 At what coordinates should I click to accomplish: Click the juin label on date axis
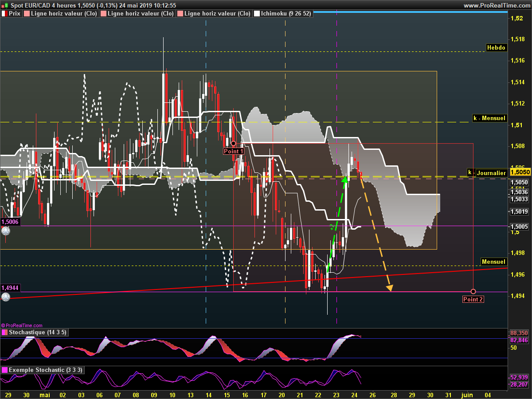(467, 394)
